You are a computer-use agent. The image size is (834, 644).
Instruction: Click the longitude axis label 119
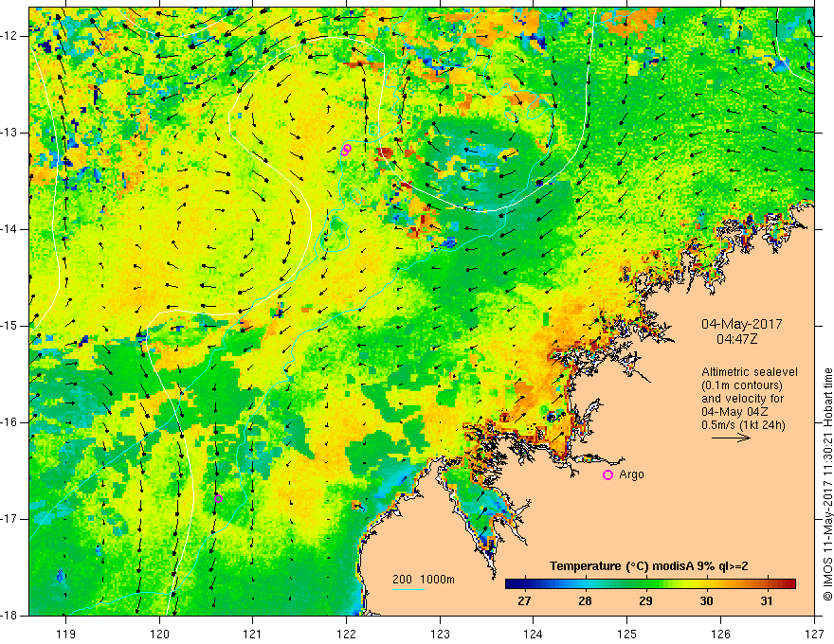coord(65,634)
